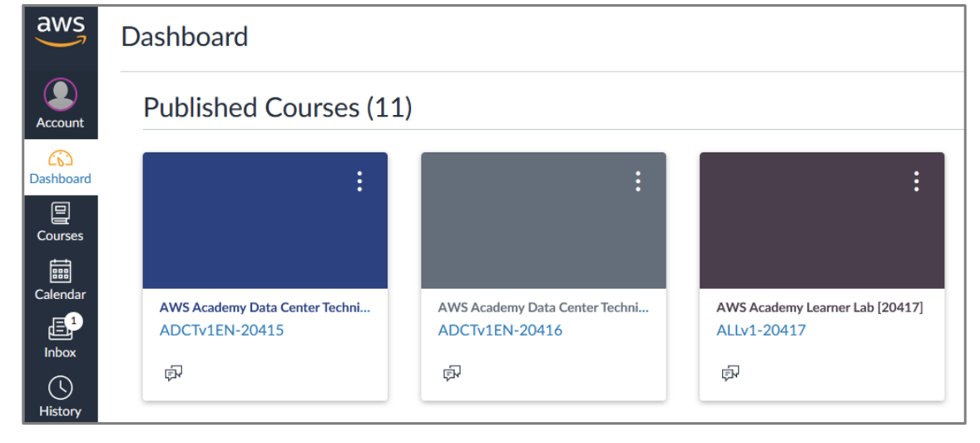Screen dimensions: 980x443
Task: Click the ADCTv1EN-20415 course code link
Action: point(221,331)
